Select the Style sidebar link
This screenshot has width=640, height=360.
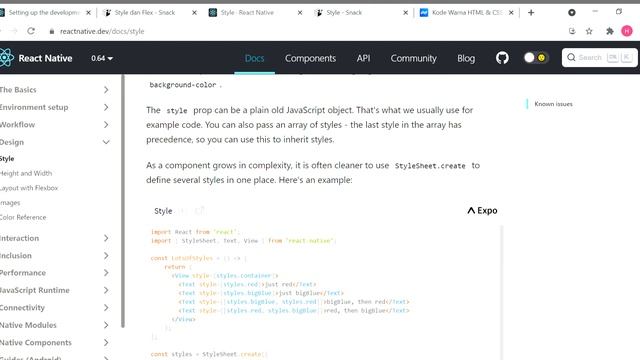(x=7, y=159)
